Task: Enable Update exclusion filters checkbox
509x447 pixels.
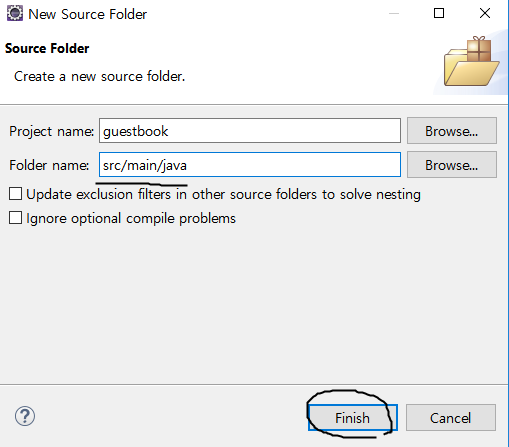Action: pos(15,194)
